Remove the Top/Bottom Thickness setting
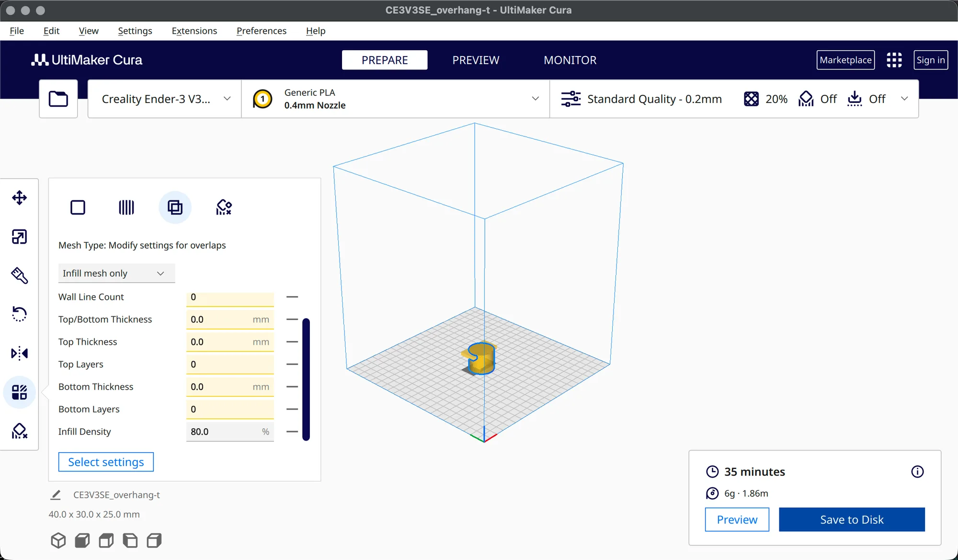Viewport: 958px width, 560px height. point(292,320)
